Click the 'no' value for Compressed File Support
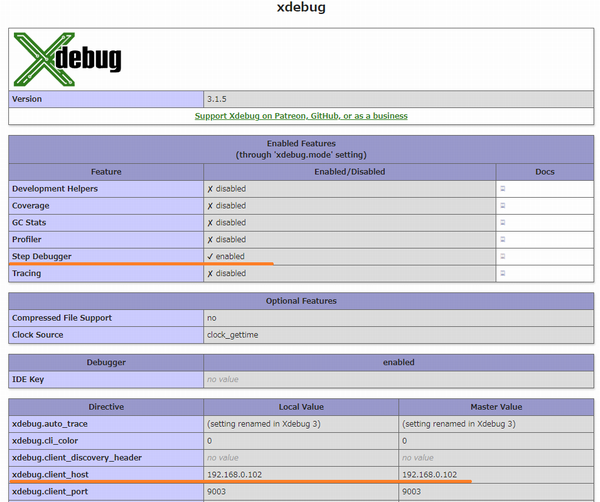The width and height of the screenshot is (600, 502). click(x=212, y=318)
